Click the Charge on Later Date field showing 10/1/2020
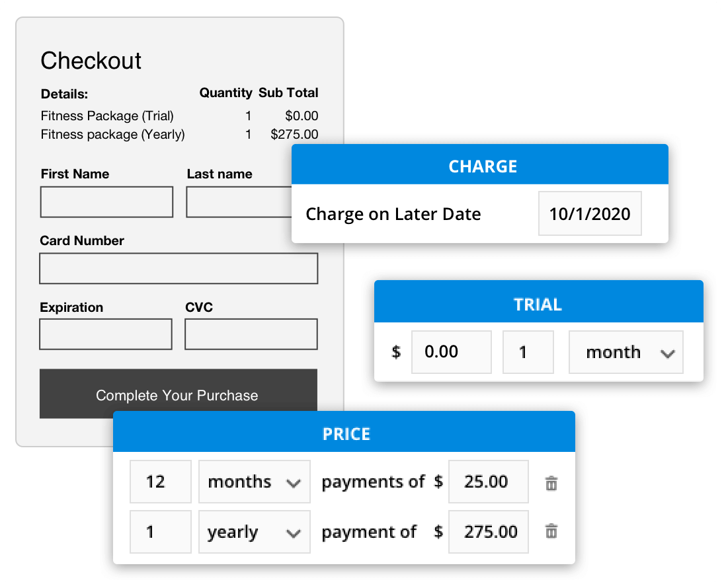This screenshot has height=588, width=726. point(589,213)
